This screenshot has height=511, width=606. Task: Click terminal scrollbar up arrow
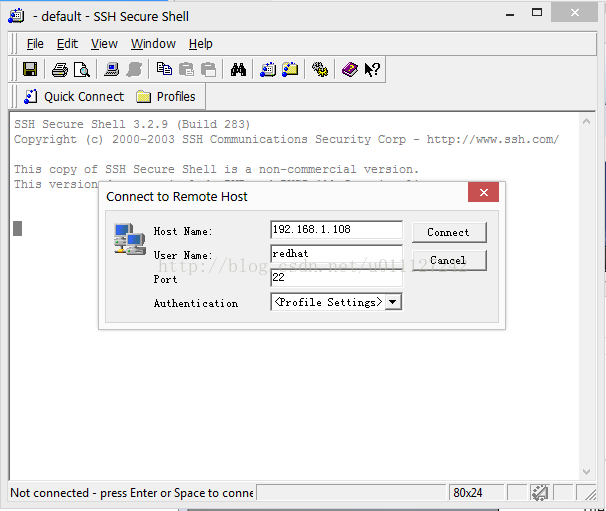586,121
